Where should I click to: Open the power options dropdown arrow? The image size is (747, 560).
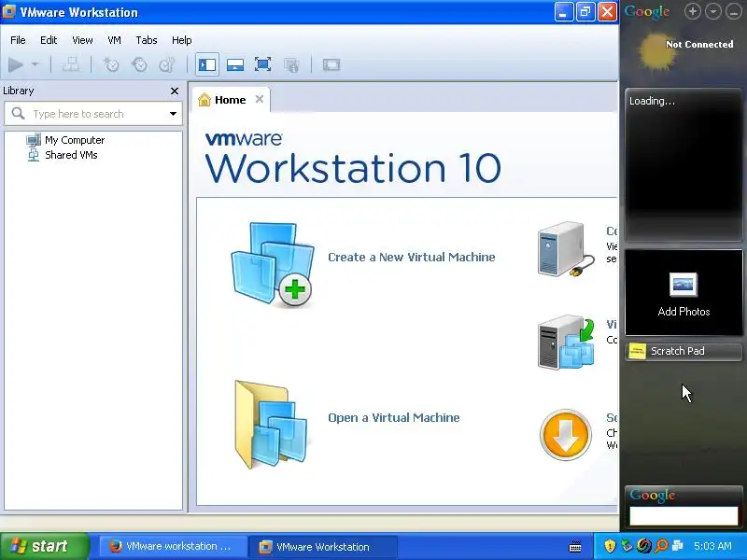tap(35, 64)
